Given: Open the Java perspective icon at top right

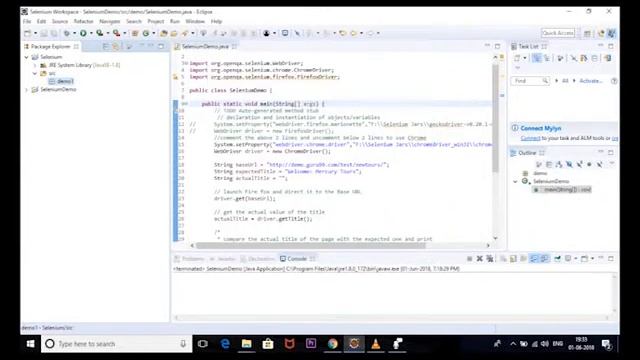Looking at the screenshot, I should coord(611,33).
